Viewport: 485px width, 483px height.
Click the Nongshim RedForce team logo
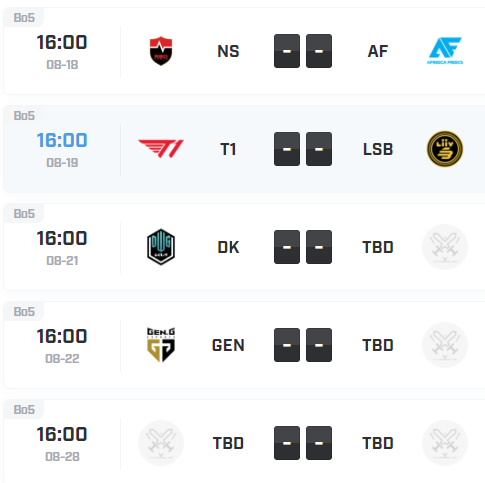click(x=161, y=51)
